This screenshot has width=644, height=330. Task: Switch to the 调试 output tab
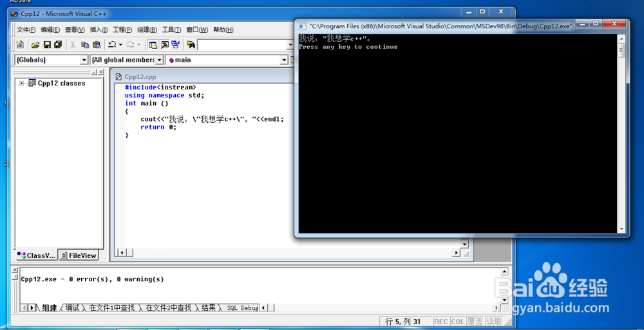[73, 308]
